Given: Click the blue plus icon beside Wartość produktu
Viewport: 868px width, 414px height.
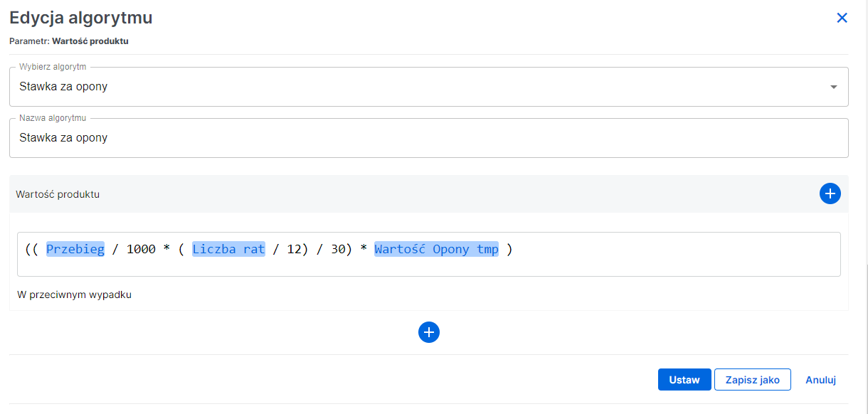Looking at the screenshot, I should coord(830,193).
